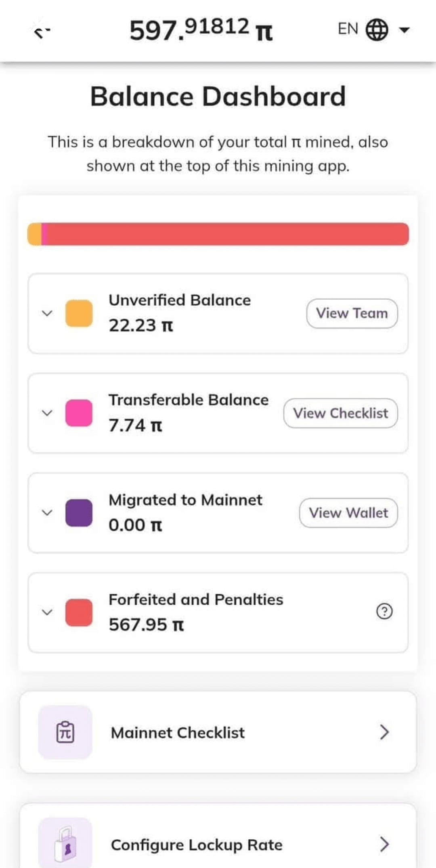Click the orange Unverified Balance swatch

pos(79,313)
